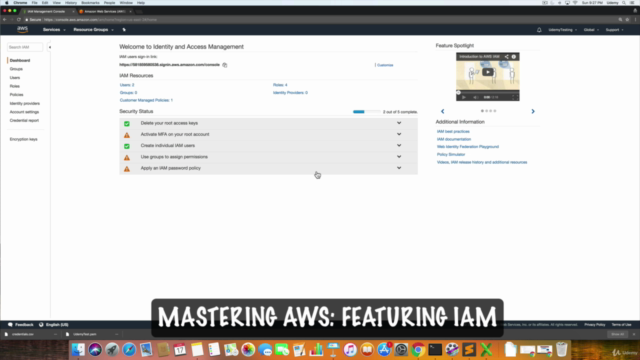Bookmark the page with the star icon
The image size is (640, 360).
coord(627,20)
